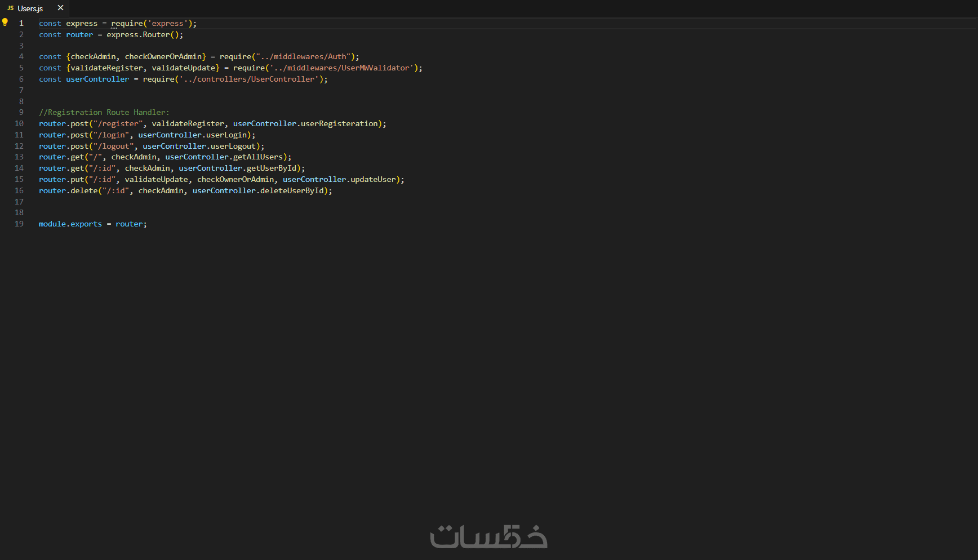Viewport: 978px width, 560px height.
Task: Click userLogout on line 12
Action: pos(233,146)
